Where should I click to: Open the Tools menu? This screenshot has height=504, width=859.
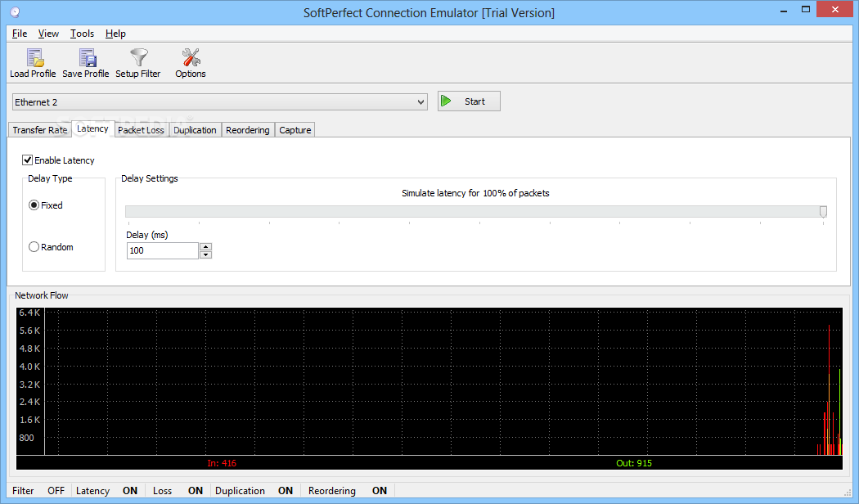click(x=82, y=34)
